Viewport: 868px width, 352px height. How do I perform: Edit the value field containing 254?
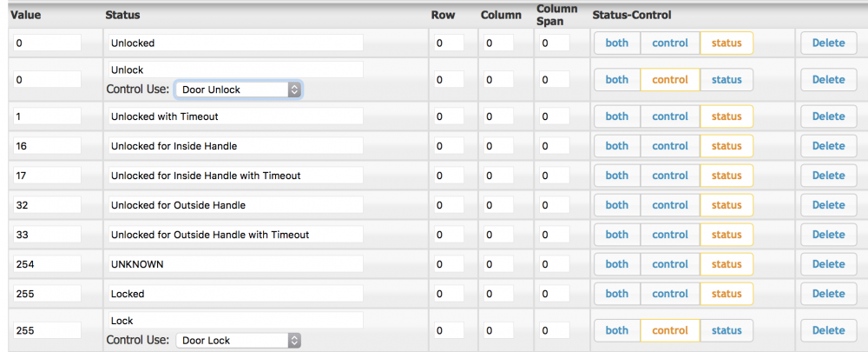pos(46,264)
